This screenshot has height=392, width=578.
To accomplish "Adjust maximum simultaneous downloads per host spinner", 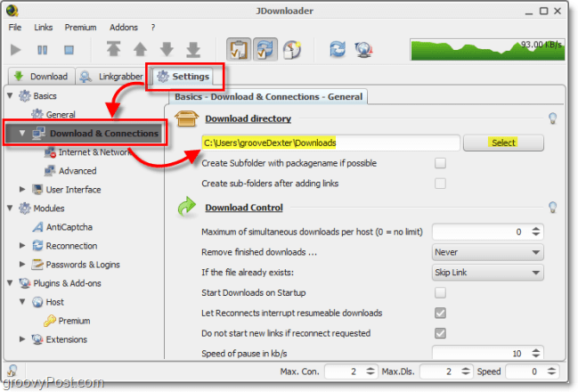I will click(535, 232).
